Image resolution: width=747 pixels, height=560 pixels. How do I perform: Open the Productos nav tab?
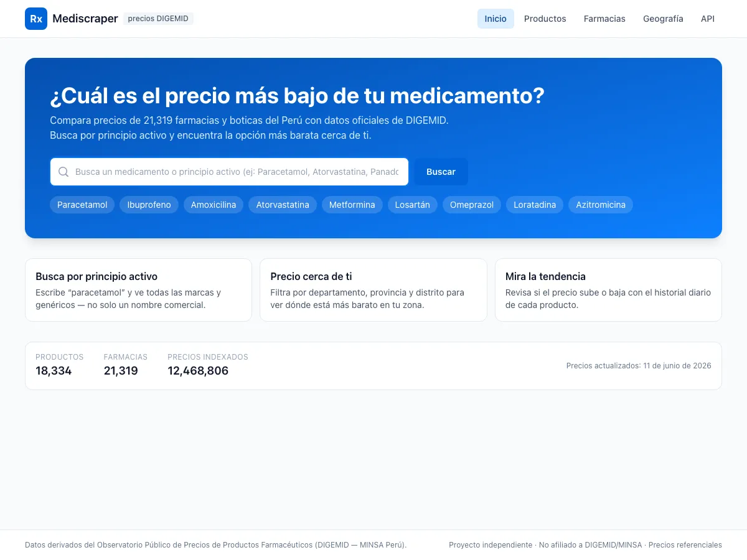tap(545, 19)
